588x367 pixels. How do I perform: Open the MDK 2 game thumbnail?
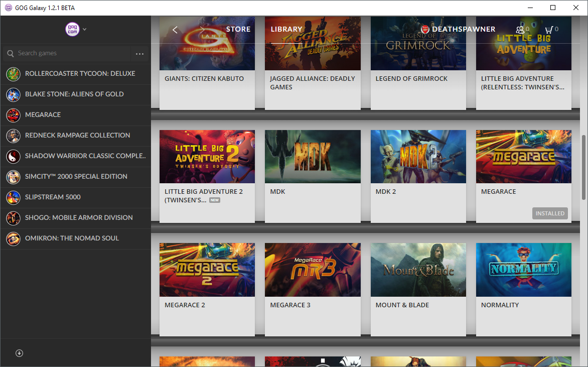[x=418, y=157]
